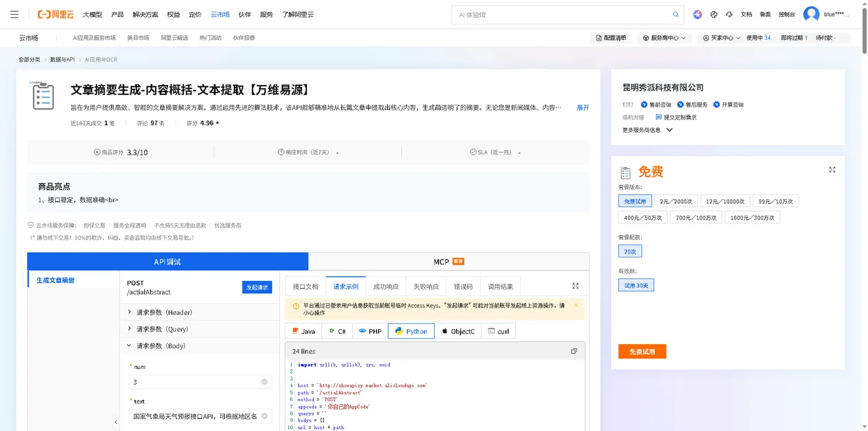This screenshot has height=431, width=868.
Task: Open the 买家中心 dropdown
Action: pos(722,38)
